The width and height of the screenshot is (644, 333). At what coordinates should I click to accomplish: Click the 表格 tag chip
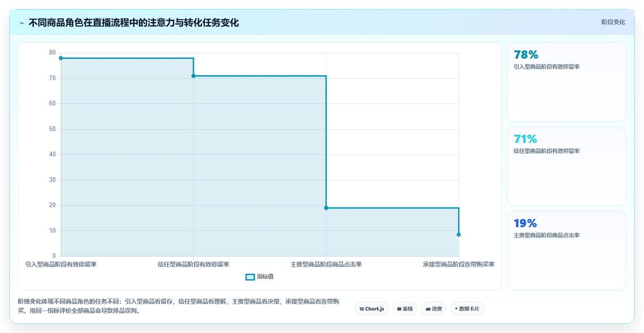click(x=405, y=309)
